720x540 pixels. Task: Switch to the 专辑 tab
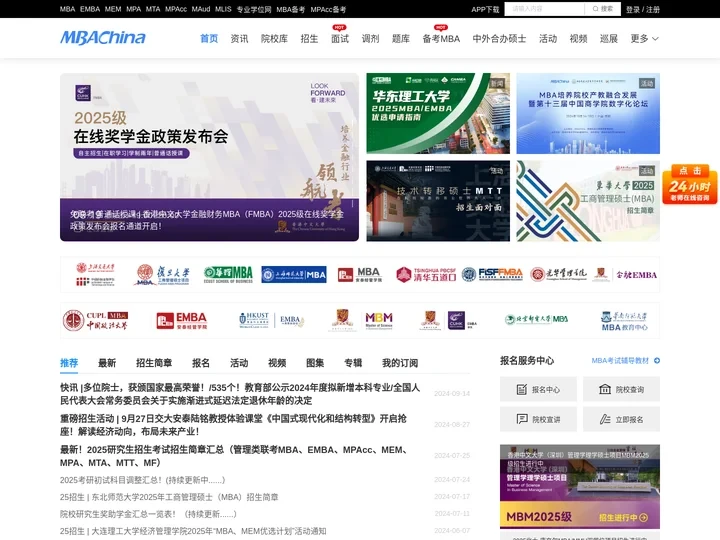(x=353, y=363)
